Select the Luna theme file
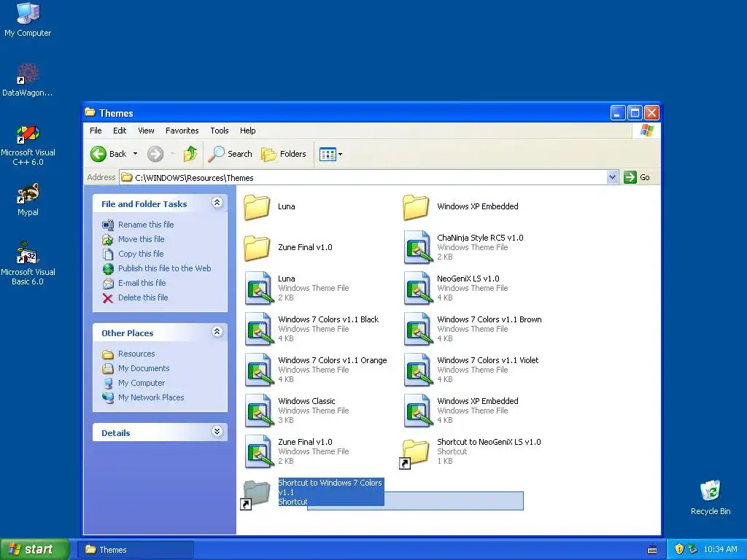 296,288
